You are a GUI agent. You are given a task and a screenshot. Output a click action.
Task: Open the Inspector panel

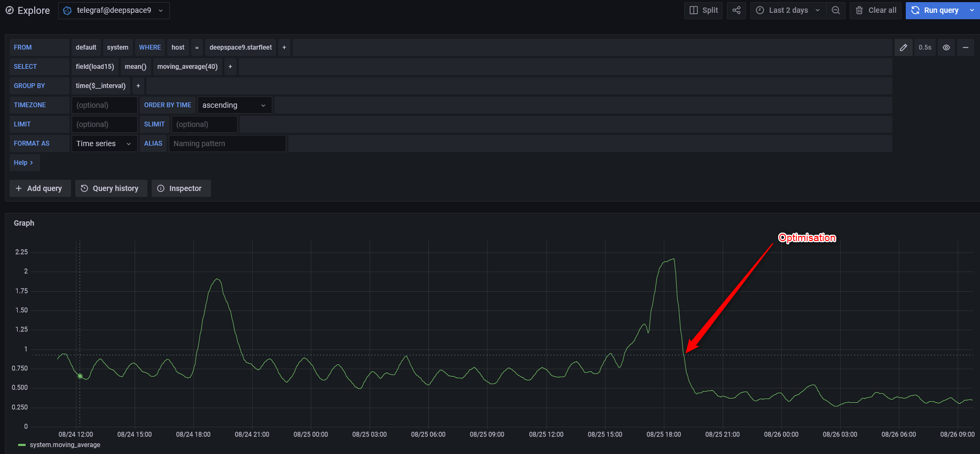pos(181,188)
